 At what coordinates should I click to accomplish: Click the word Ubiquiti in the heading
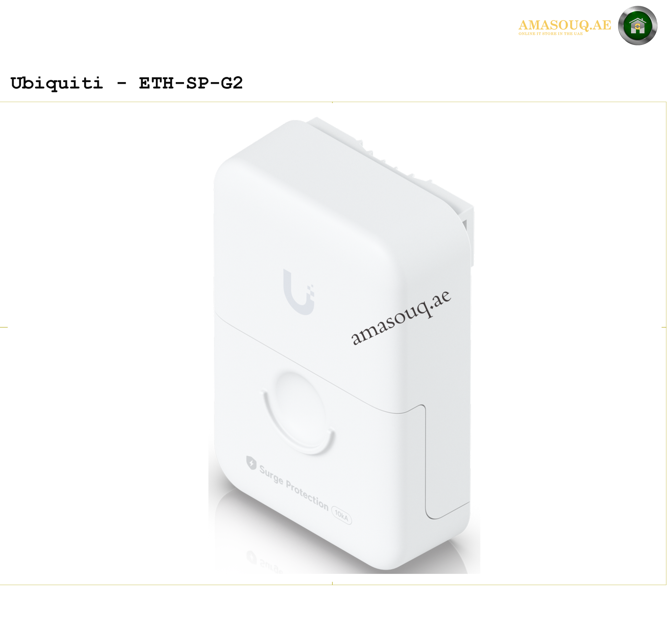coord(57,83)
